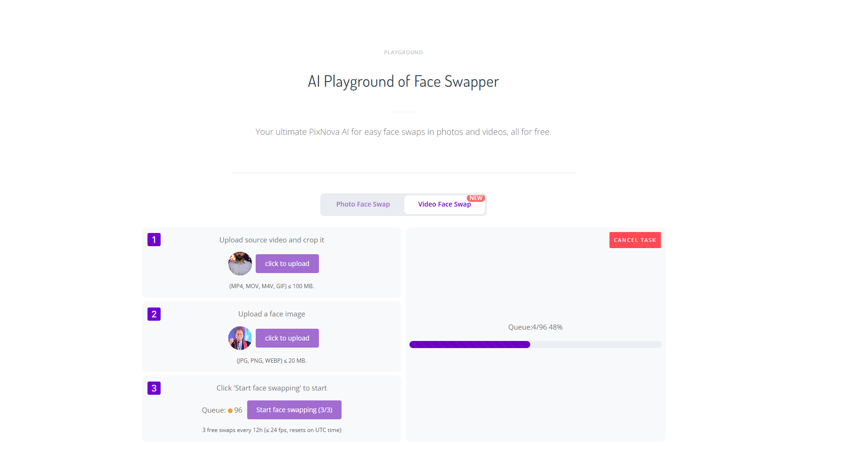Click to upload a face image

point(287,338)
